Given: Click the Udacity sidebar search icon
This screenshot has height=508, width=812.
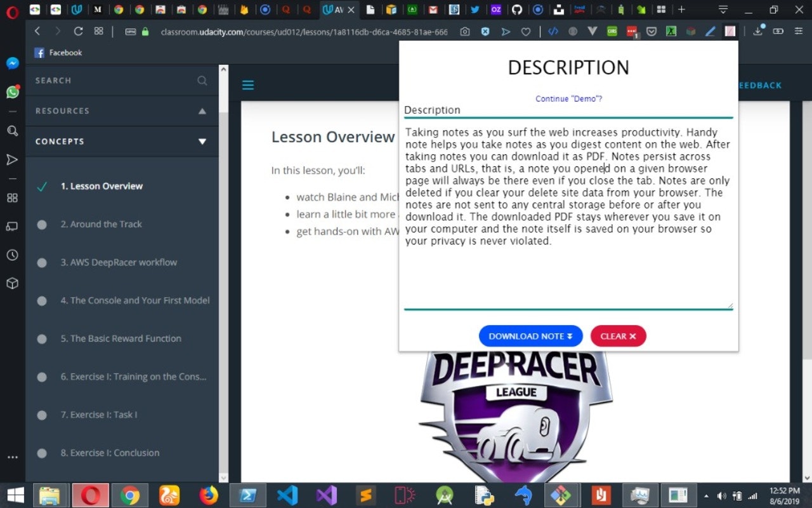Looking at the screenshot, I should click(202, 81).
